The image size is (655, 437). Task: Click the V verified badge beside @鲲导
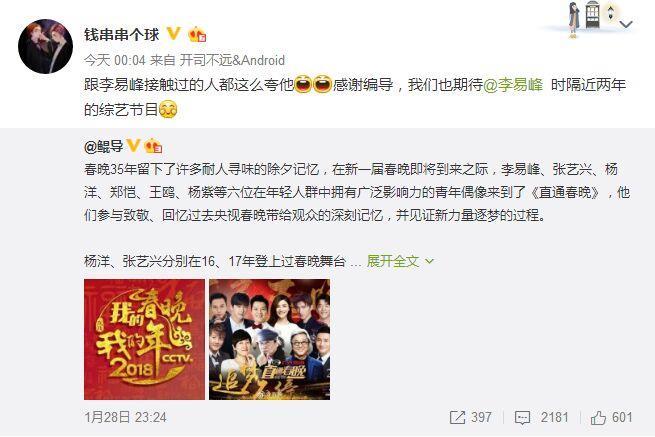(133, 145)
